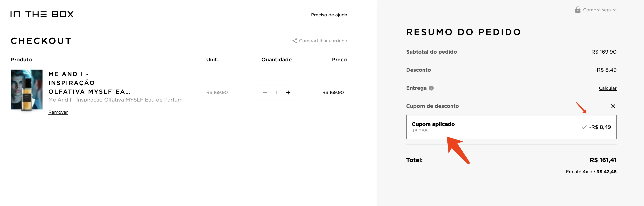The width and height of the screenshot is (644, 206).
Task: Click the Total amount R$ 161,41
Action: (603, 160)
